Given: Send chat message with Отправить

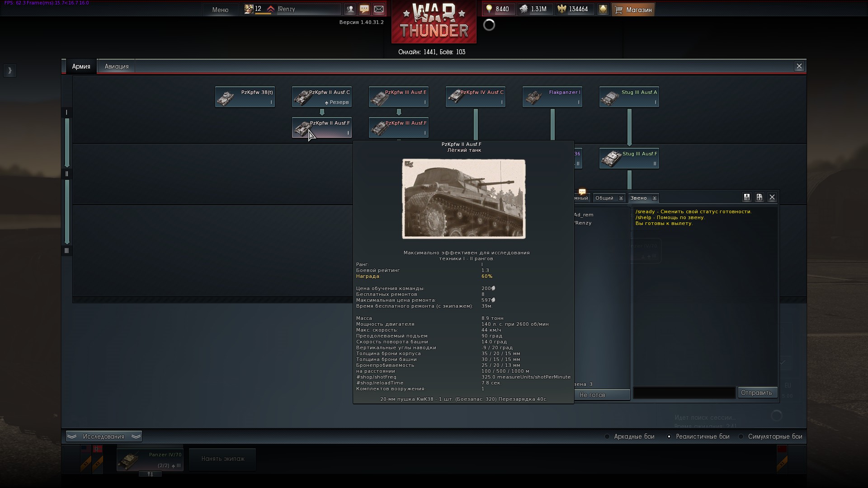Looking at the screenshot, I should (757, 393).
